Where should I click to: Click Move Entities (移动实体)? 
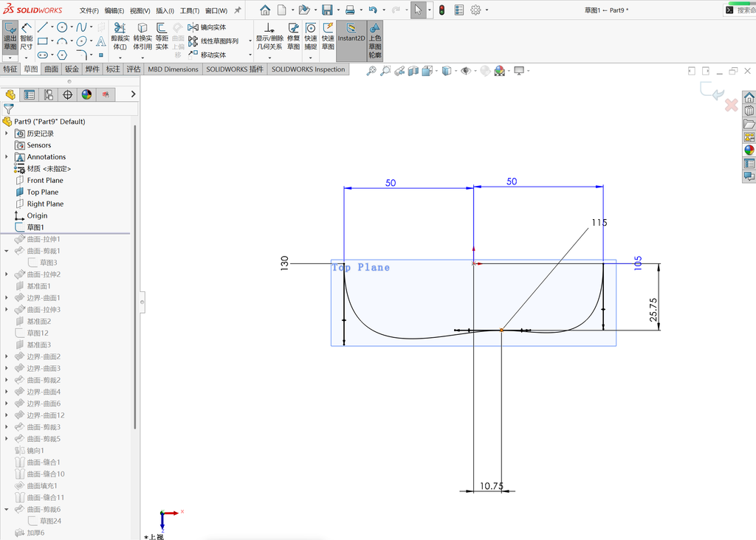(x=207, y=55)
